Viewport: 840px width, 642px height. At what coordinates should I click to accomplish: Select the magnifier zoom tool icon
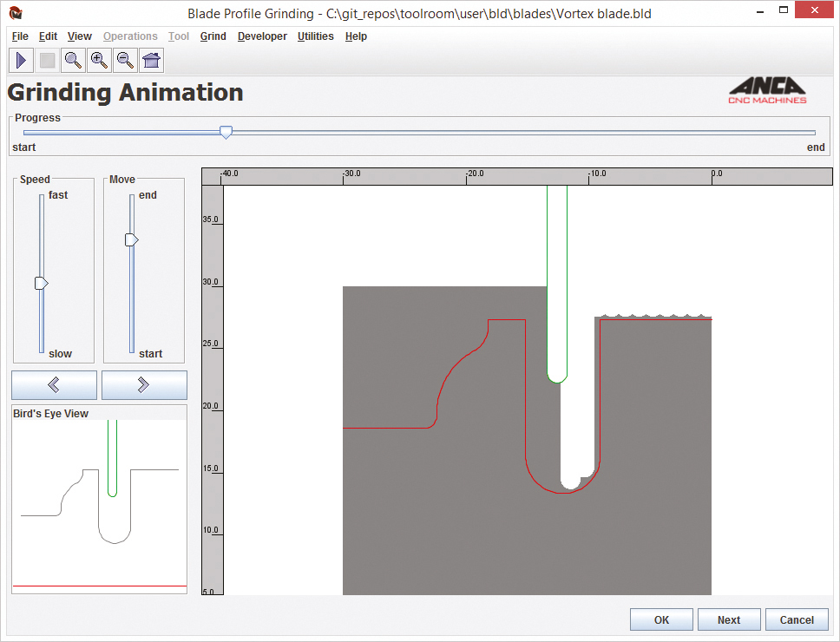(x=73, y=60)
